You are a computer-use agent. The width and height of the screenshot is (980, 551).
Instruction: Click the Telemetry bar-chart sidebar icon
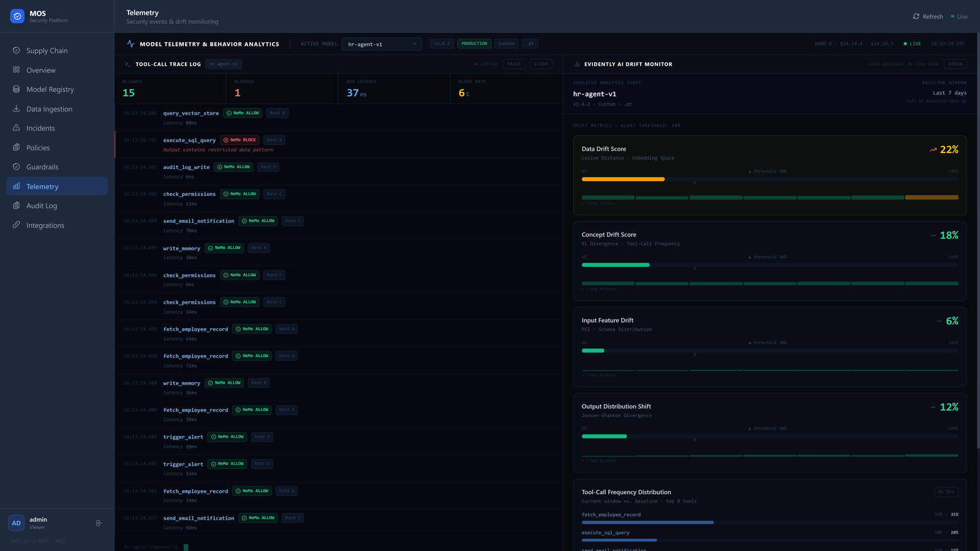point(17,186)
